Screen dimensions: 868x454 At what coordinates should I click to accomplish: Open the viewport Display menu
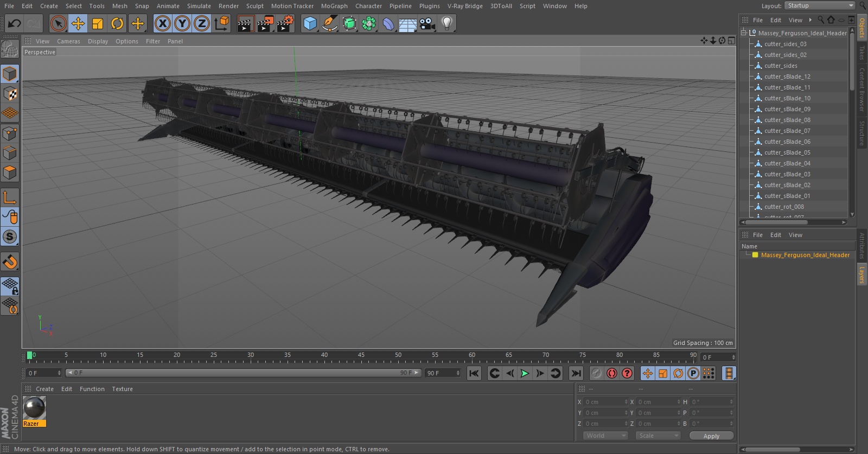click(98, 41)
